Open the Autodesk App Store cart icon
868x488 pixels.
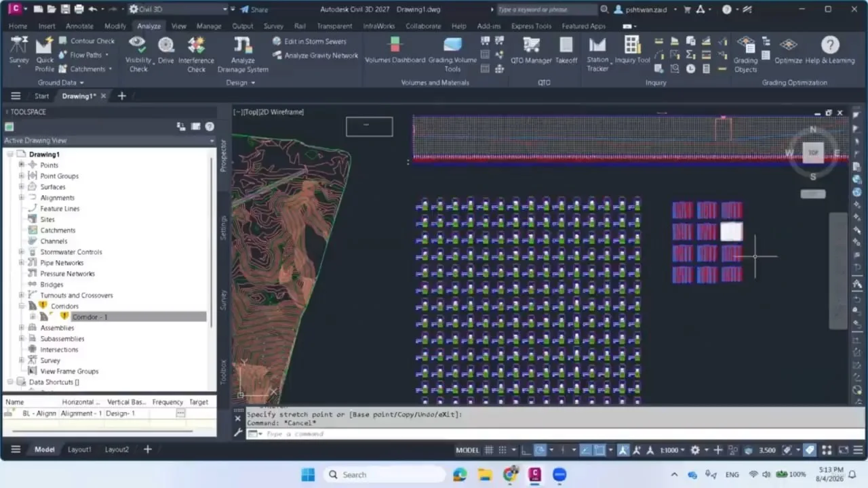tap(687, 9)
